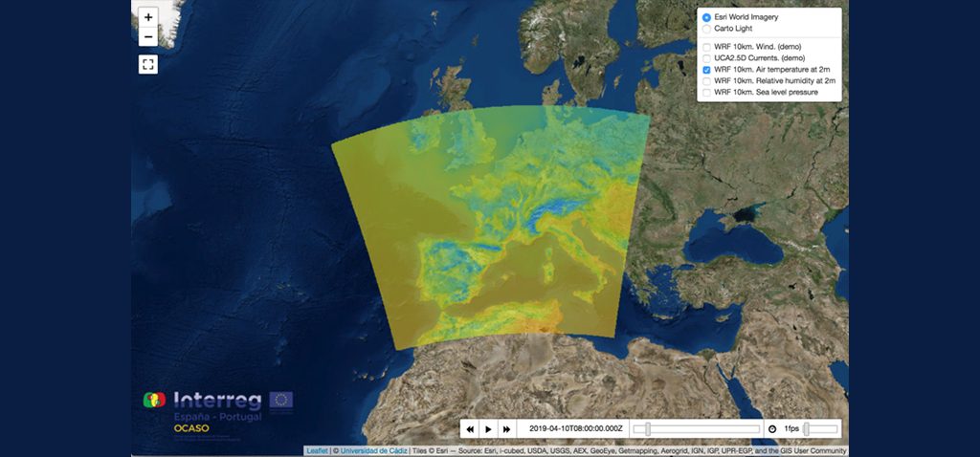Enable WRF 10km Wind demo layer
Viewport: 980px width, 457px height.
[x=706, y=47]
